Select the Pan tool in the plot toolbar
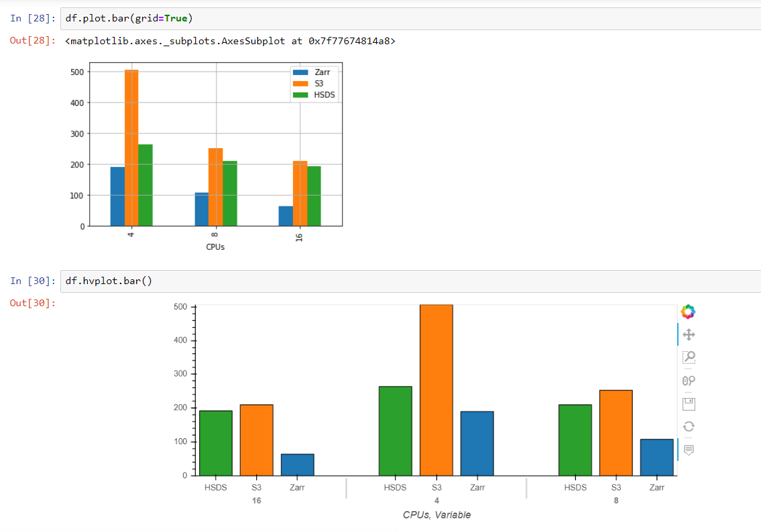Image resolution: width=761 pixels, height=532 pixels. click(x=689, y=334)
